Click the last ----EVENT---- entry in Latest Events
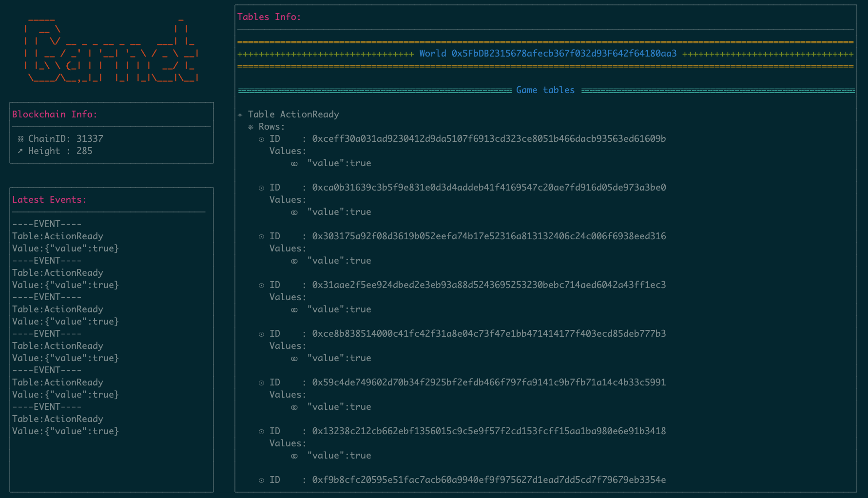 (47, 407)
